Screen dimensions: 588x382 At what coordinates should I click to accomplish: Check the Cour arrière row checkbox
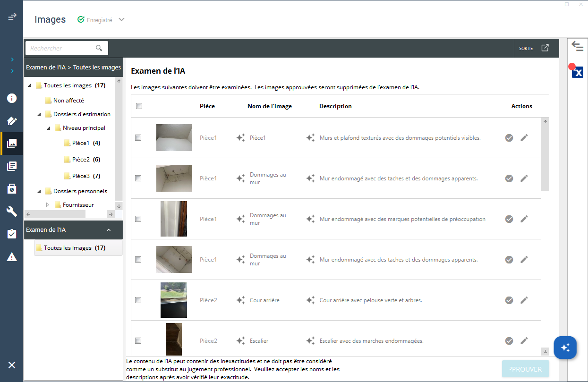[138, 300]
